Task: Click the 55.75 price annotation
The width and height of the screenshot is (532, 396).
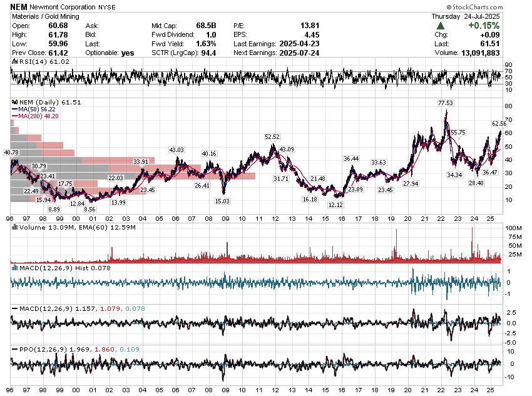Action: tap(458, 132)
